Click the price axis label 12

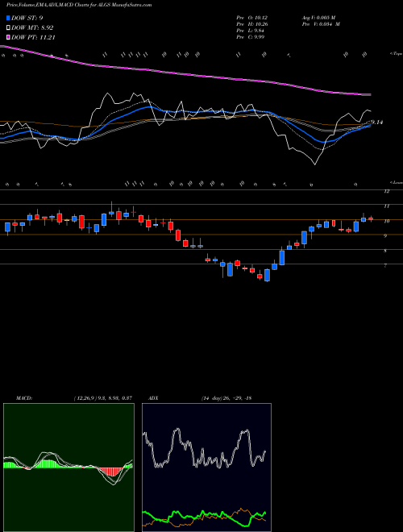[x=386, y=191]
